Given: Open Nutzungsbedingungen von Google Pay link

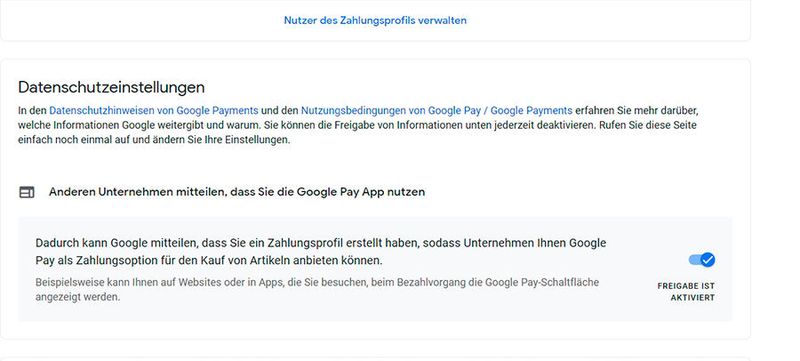Looking at the screenshot, I should (x=437, y=110).
